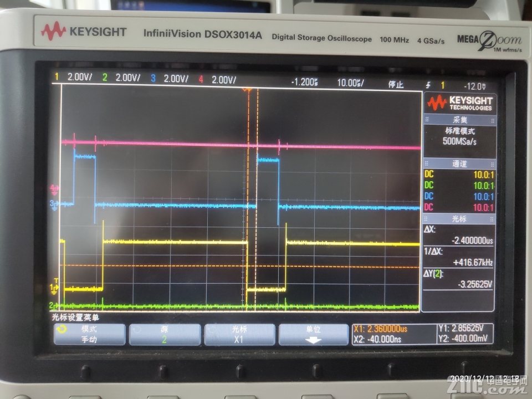Open the 光标 X1 cursor selection softkey
This screenshot has height=399, width=532.
coord(239,335)
